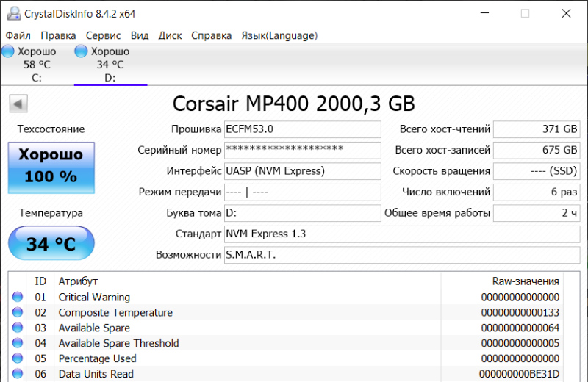Click raw value 0000000000064
Screen dimensions: 588x382
pos(520,328)
